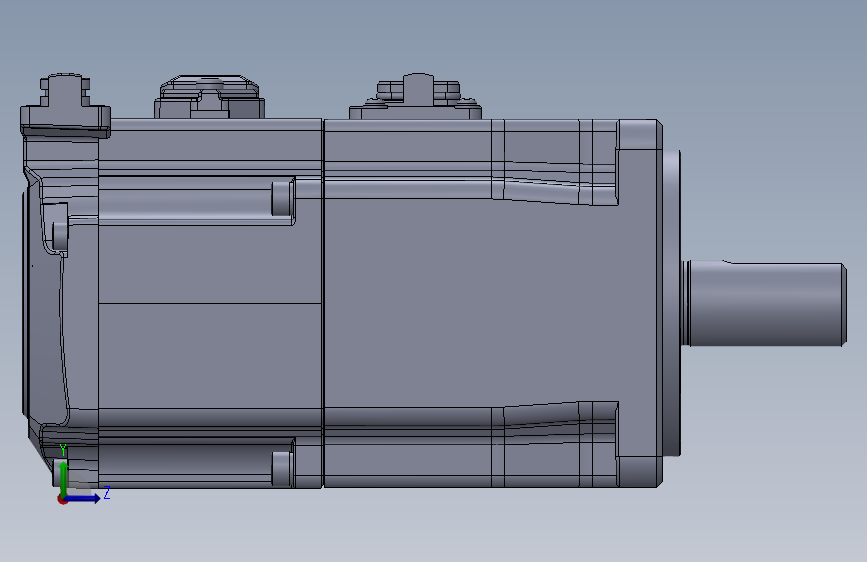The height and width of the screenshot is (562, 867).
Task: Click the red origin ball of the triad
Action: pyautogui.click(x=62, y=499)
